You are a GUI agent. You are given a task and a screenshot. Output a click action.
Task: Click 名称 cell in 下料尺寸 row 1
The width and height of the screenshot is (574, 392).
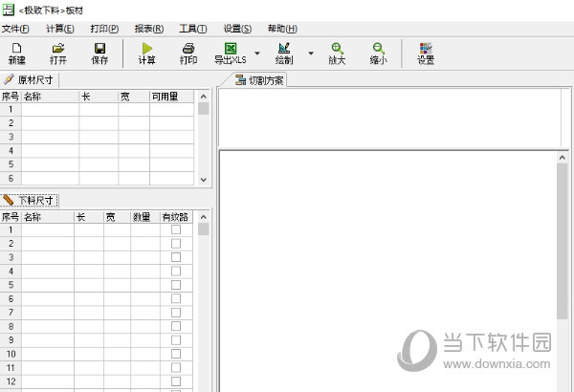click(x=48, y=229)
